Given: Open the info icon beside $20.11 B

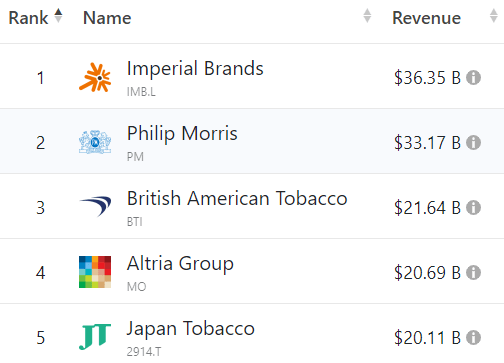Looking at the screenshot, I should click(x=473, y=338).
